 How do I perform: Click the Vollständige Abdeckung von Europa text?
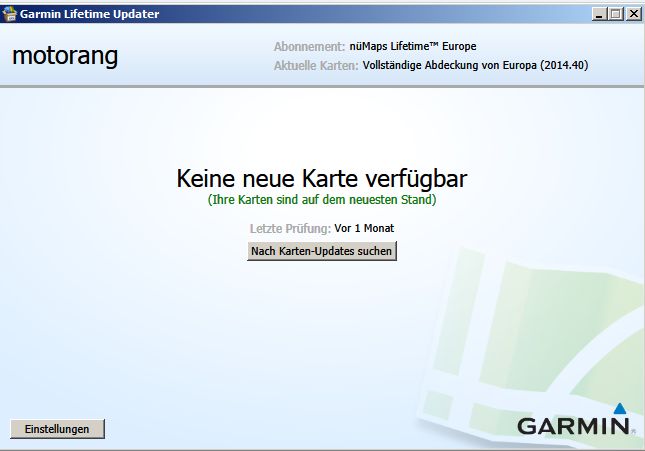click(490, 66)
